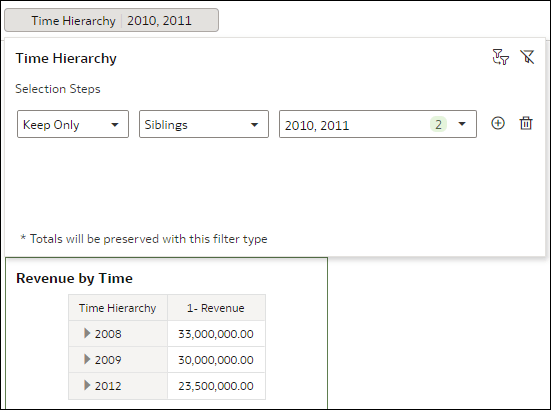Click the 23,500,000.00 revenue cell
This screenshot has width=551, height=410.
(216, 386)
